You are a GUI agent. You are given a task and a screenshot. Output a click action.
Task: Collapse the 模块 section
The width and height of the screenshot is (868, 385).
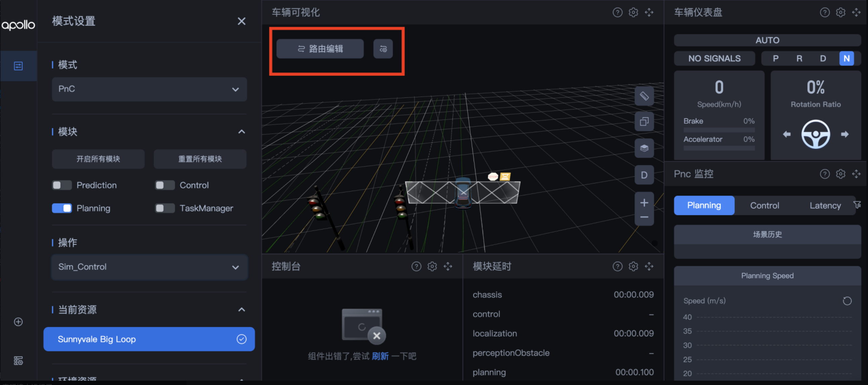pos(241,132)
